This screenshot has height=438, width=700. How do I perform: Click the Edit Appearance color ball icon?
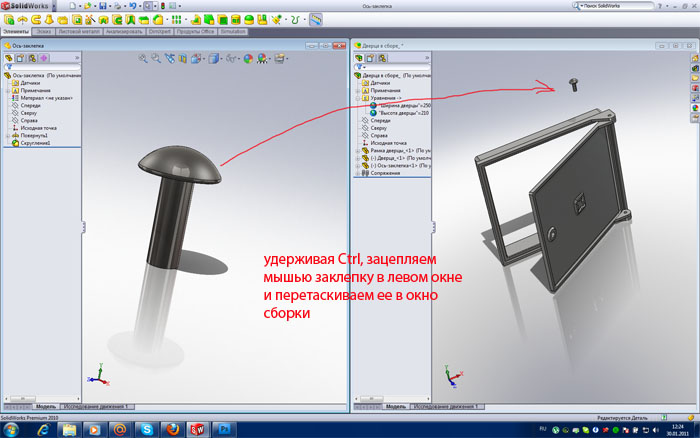pyautogui.click(x=247, y=59)
